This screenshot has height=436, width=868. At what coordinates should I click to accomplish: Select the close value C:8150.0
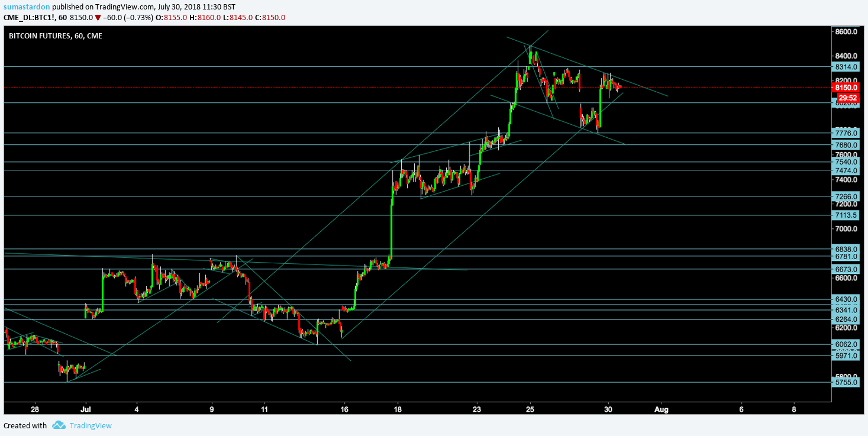click(270, 17)
